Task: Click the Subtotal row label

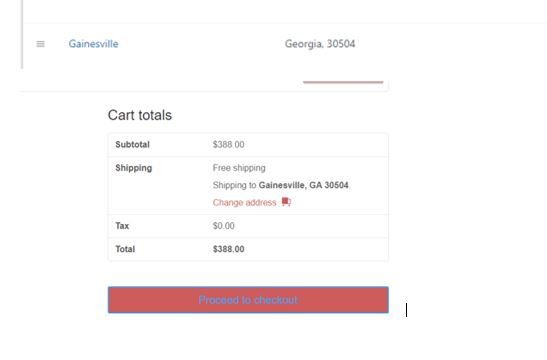Action: click(x=132, y=144)
